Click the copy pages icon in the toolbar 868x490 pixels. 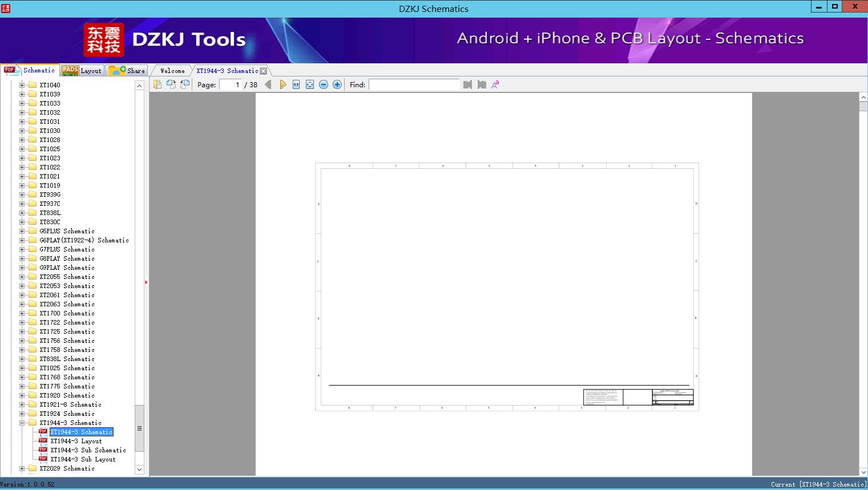click(158, 84)
